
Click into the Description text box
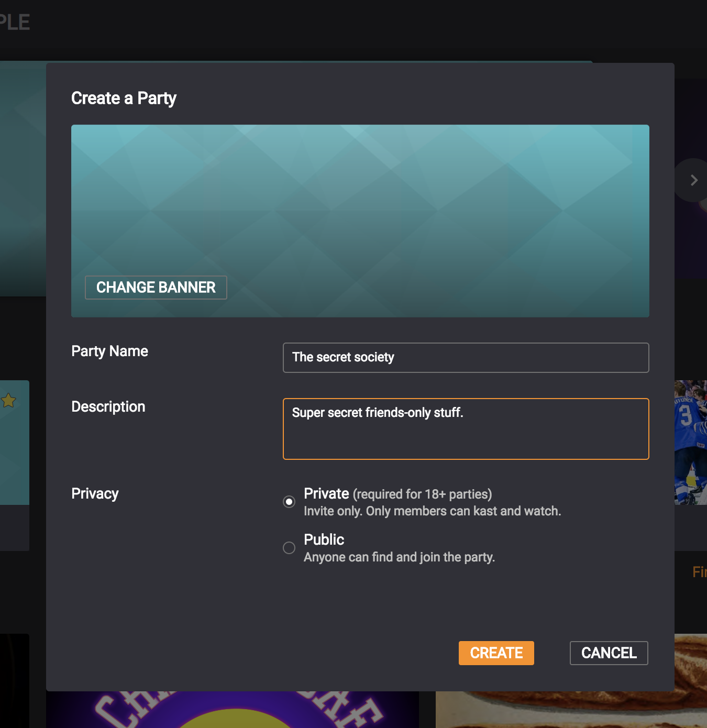[x=466, y=429]
